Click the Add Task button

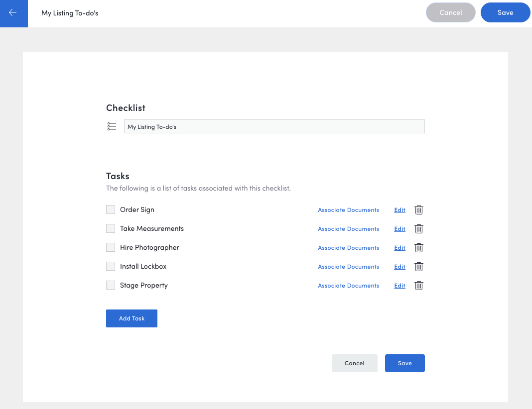pyautogui.click(x=132, y=318)
